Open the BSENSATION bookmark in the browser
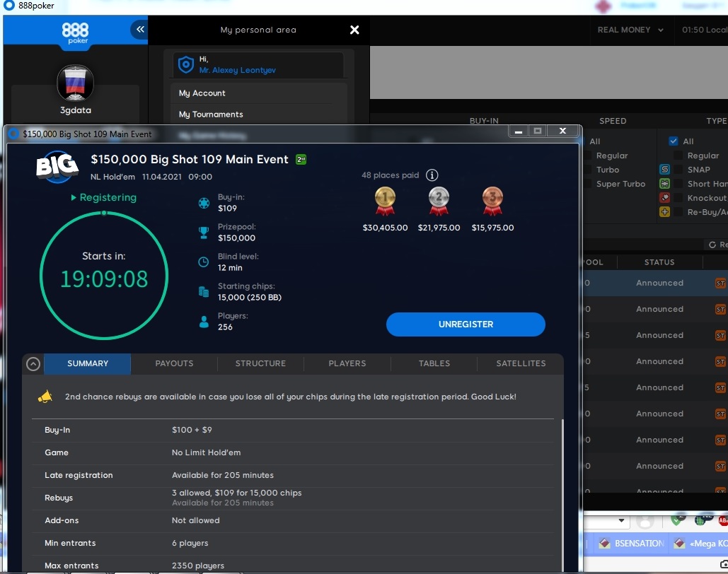Image resolution: width=728 pixels, height=574 pixels. point(632,544)
